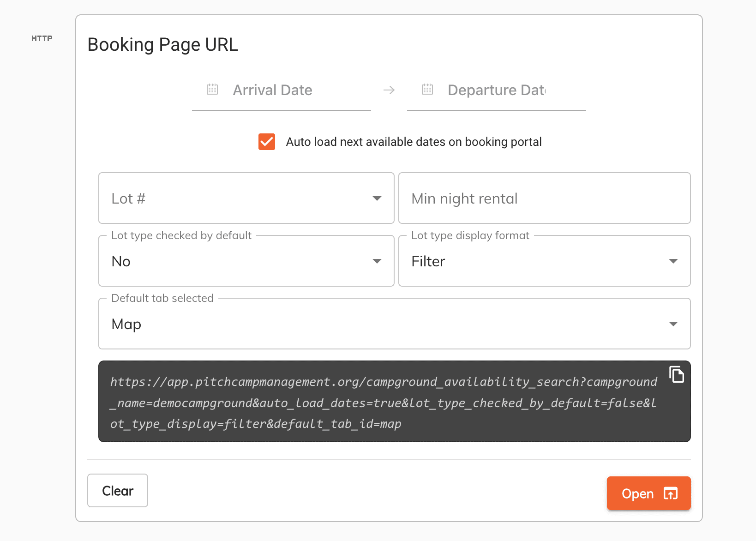This screenshot has width=756, height=541.
Task: Open Default tab selected dropdown
Action: coord(395,324)
